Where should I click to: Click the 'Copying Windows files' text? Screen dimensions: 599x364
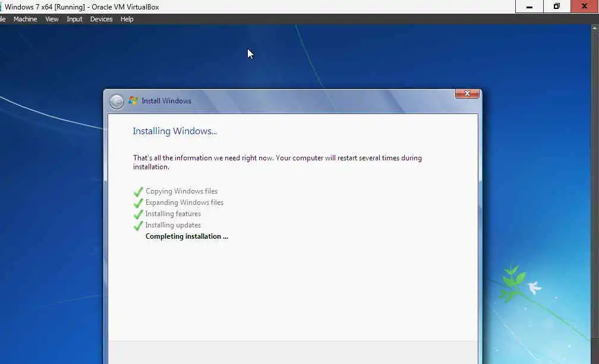coord(181,191)
